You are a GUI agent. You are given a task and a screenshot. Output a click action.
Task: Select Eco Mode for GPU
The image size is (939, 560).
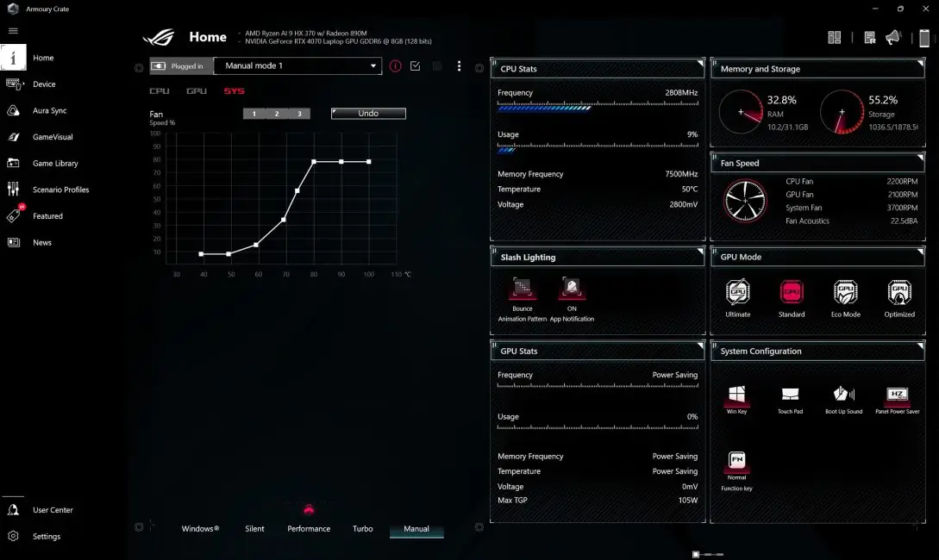click(846, 293)
